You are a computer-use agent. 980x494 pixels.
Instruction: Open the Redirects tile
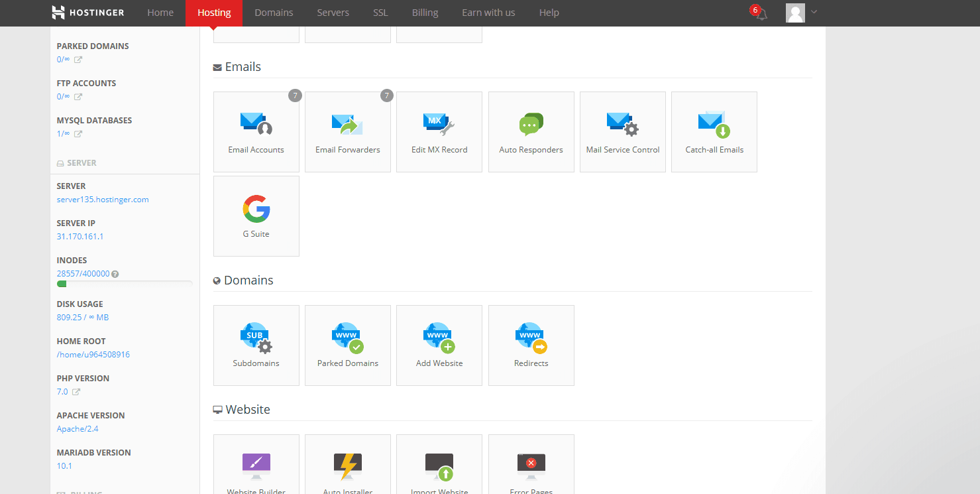pyautogui.click(x=531, y=345)
